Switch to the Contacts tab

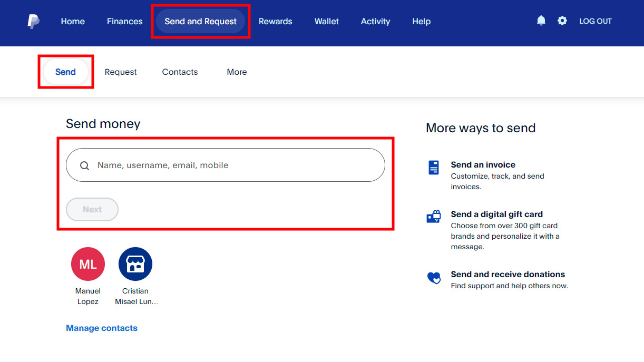(180, 72)
